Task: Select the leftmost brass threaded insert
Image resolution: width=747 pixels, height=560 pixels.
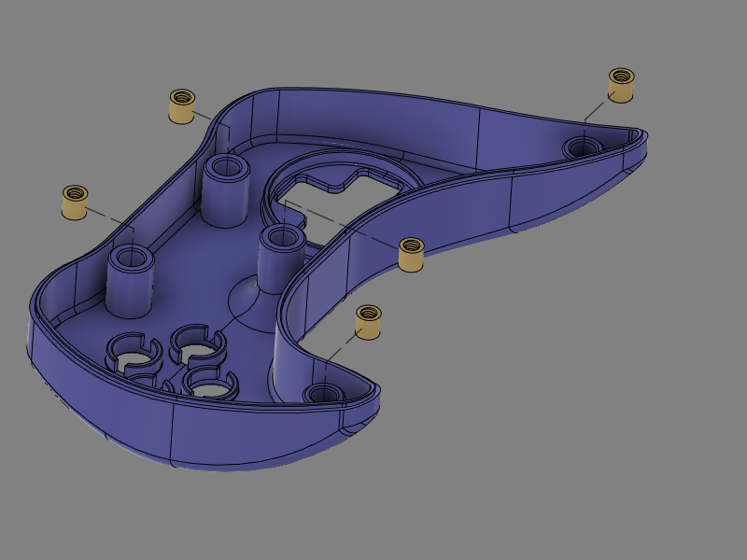Action: pyautogui.click(x=75, y=203)
